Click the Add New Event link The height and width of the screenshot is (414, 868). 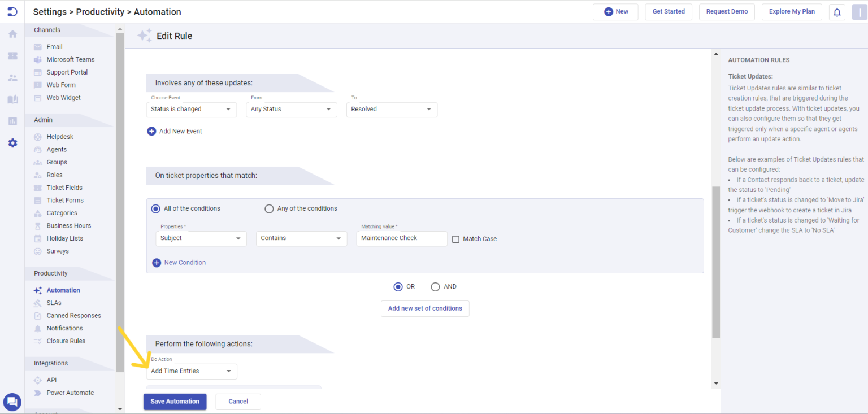(x=175, y=131)
